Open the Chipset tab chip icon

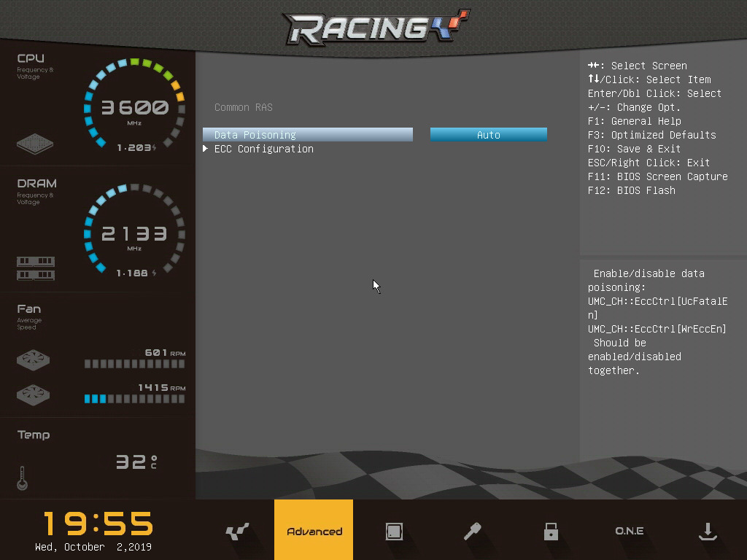(394, 531)
